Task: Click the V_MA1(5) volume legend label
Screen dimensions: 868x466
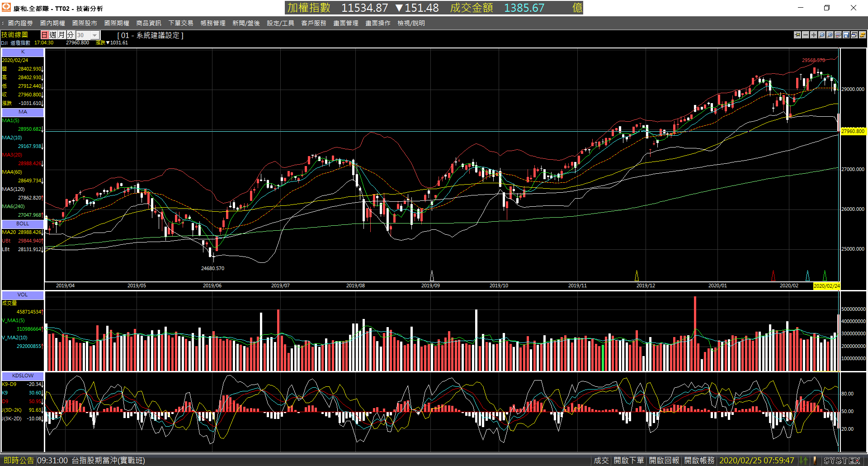Action: tap(13, 321)
